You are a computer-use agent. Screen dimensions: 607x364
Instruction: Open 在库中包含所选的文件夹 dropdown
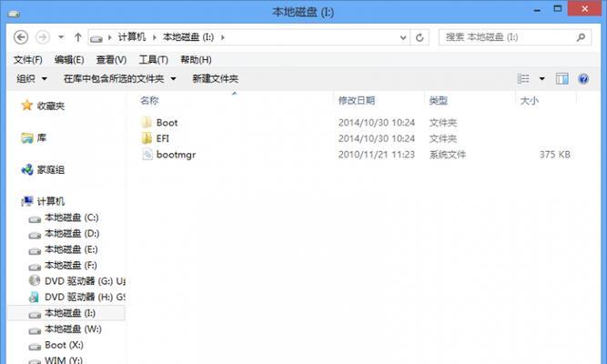click(x=119, y=79)
